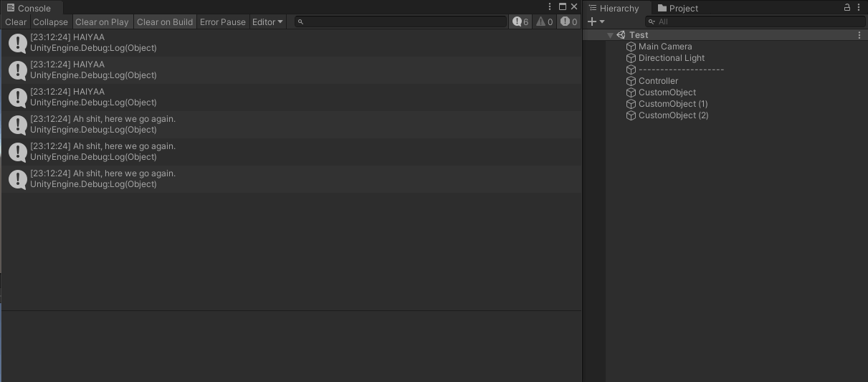Image resolution: width=868 pixels, height=382 pixels.
Task: Click the cube icon next to Controller
Action: (x=631, y=81)
